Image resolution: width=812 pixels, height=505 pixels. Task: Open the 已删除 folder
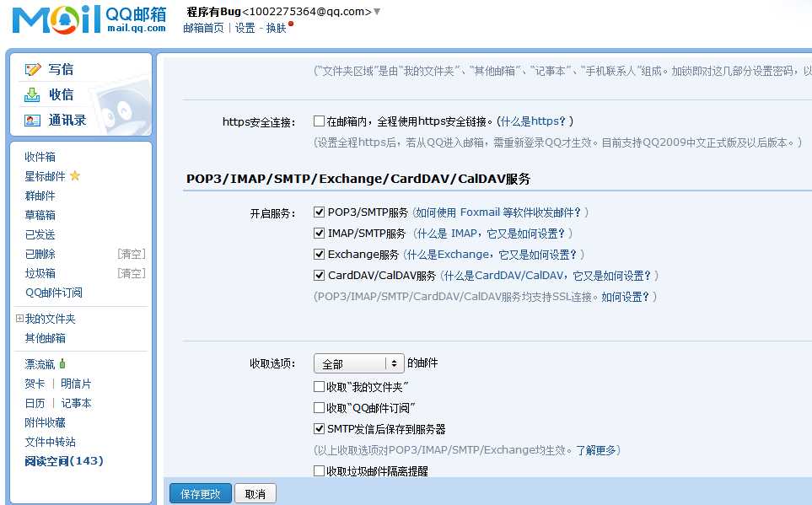coord(40,254)
